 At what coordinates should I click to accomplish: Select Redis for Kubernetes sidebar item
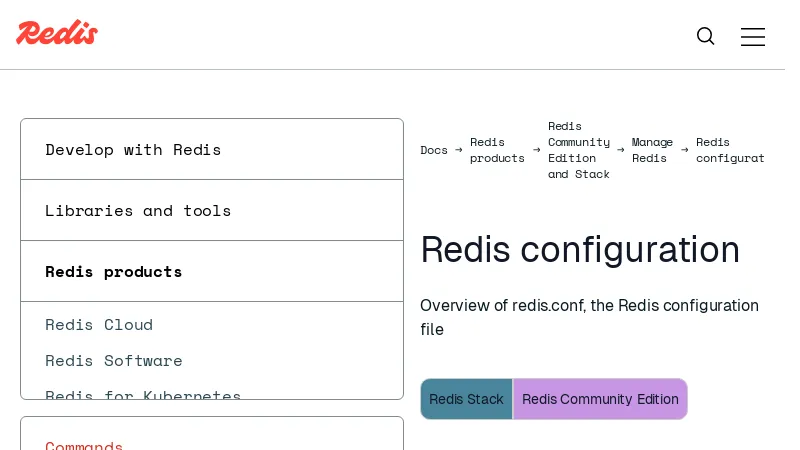point(143,394)
